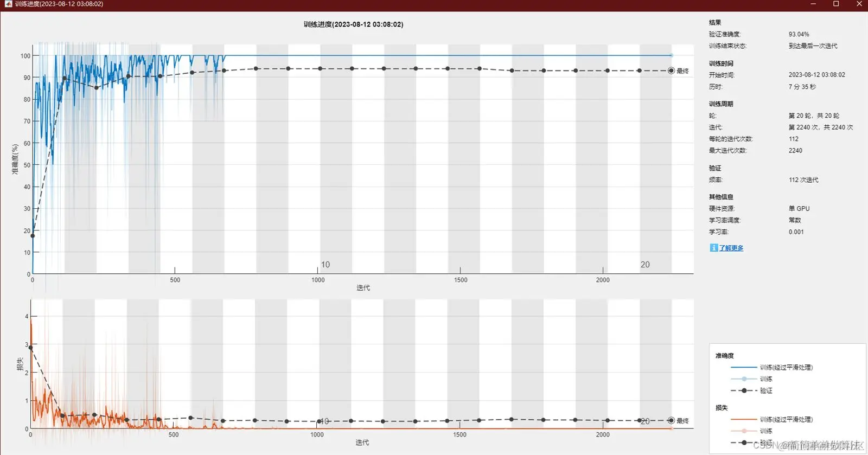Select blue 训练(经过平滑处理) legend entry under 准确度
Screen dimensions: 868x455
[x=771, y=367]
